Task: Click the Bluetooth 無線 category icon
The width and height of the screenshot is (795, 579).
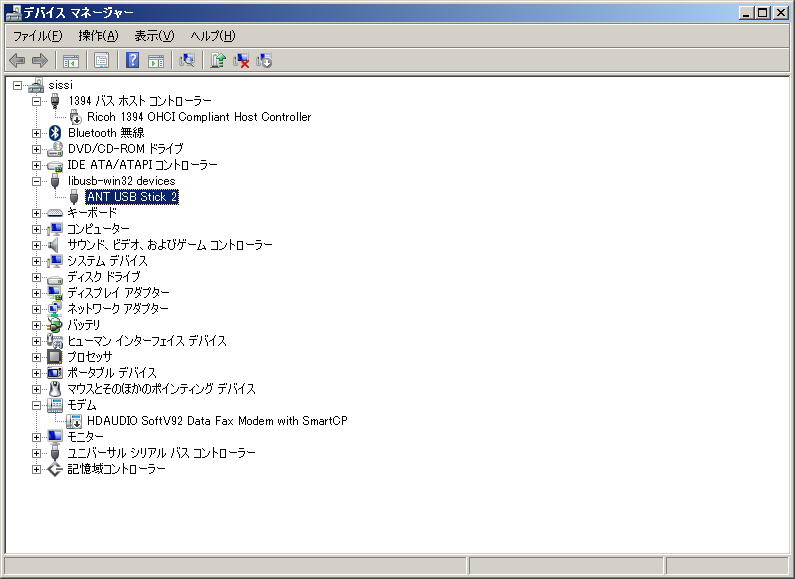Action: coord(55,133)
